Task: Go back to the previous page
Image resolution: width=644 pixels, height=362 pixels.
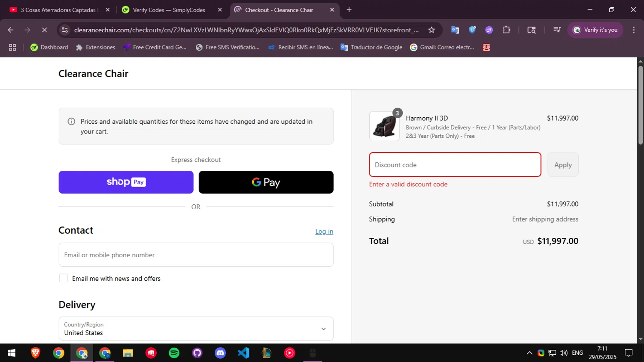Action: [x=11, y=30]
